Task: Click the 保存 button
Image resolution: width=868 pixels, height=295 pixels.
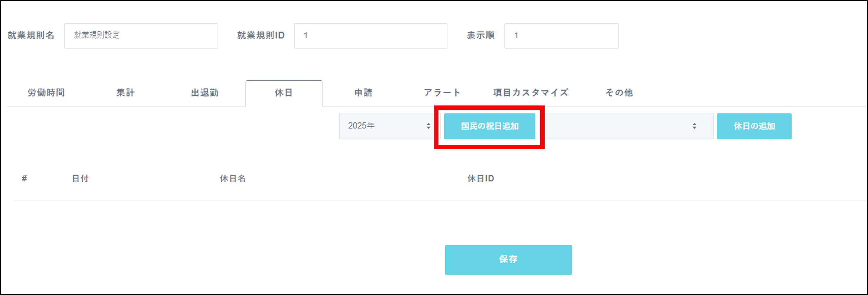Action: (508, 259)
